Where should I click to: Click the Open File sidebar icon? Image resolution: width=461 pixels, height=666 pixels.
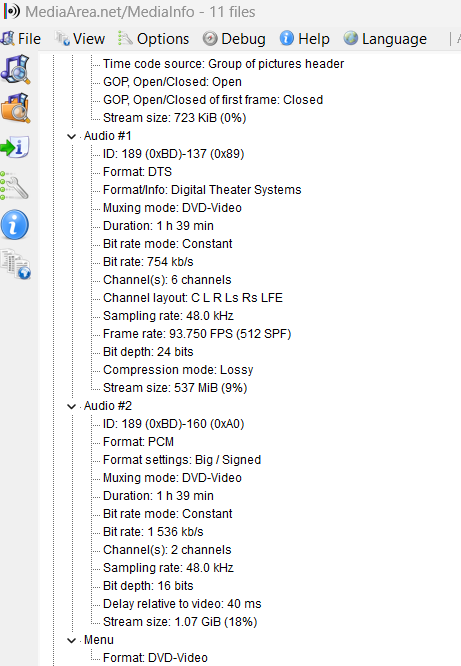15,69
